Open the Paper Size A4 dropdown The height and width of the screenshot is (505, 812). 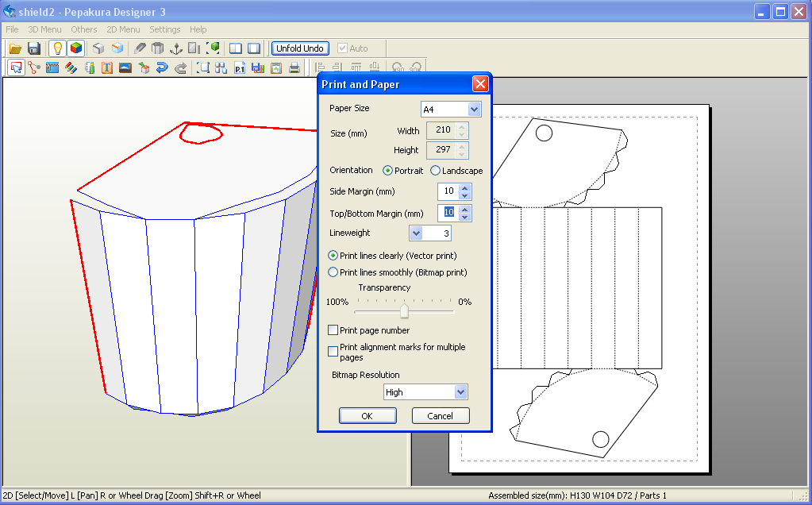click(474, 110)
